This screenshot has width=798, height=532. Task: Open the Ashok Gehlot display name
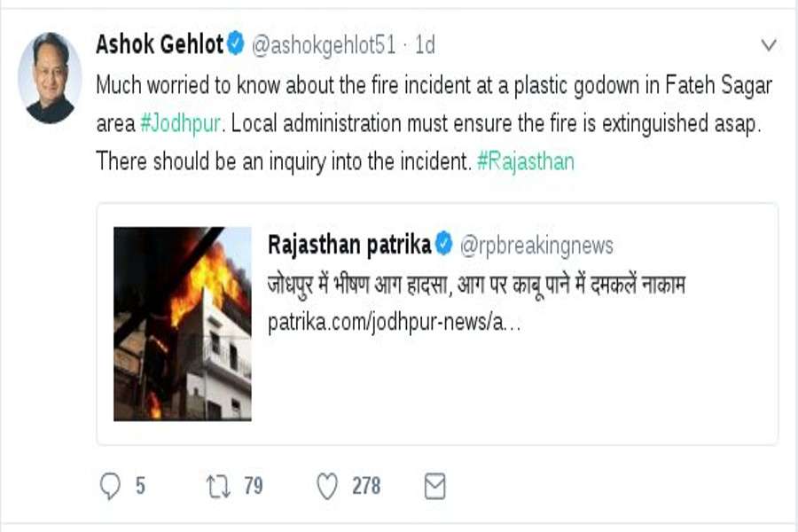(x=160, y=43)
